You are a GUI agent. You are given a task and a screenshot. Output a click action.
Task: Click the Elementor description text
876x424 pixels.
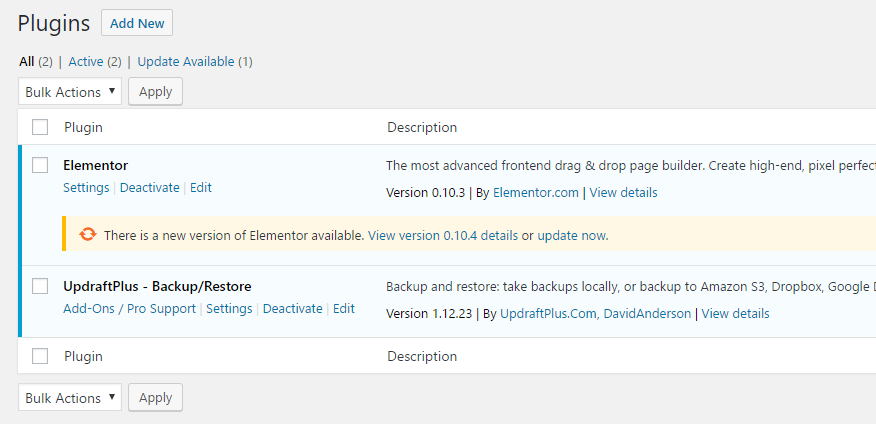click(631, 166)
